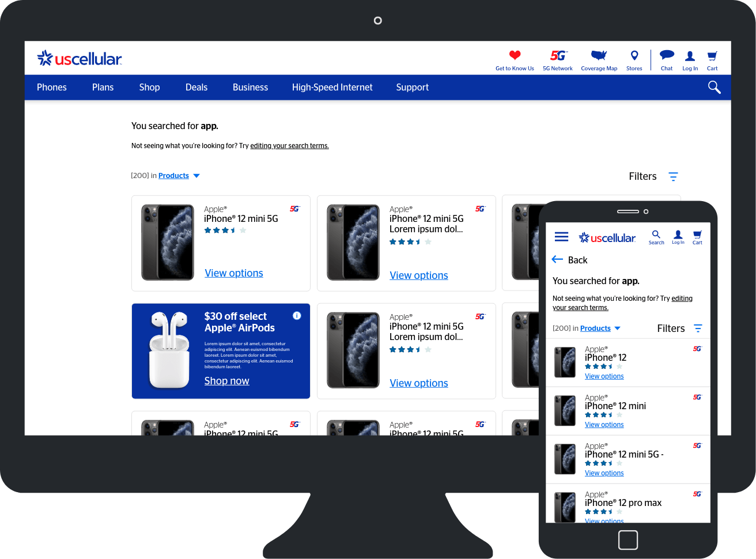Open the 5G Network icon
This screenshot has width=756, height=559.
[558, 55]
